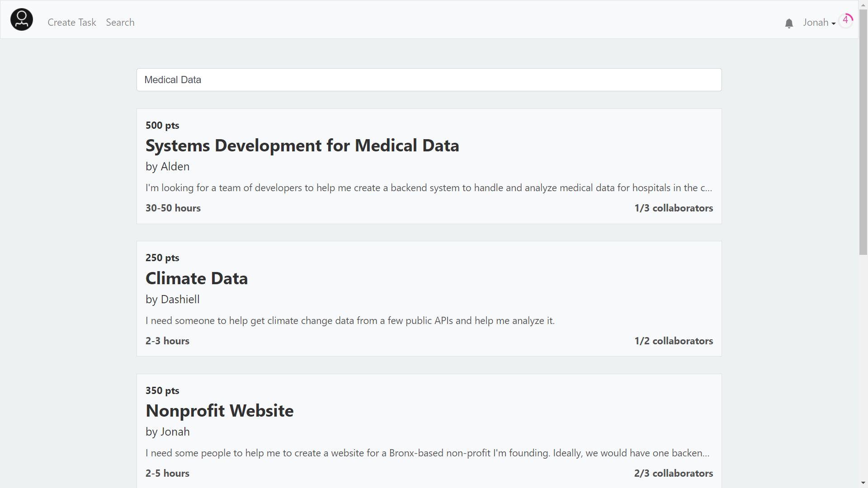868x488 pixels.
Task: Click the vertical scrollbar thumb
Action: point(863,131)
